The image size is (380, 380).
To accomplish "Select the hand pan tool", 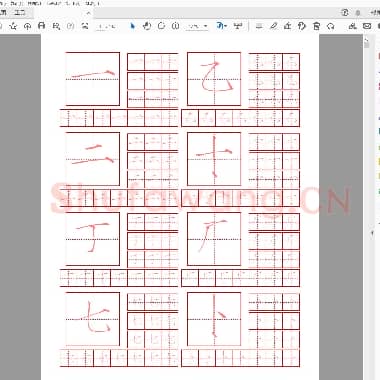I will pyautogui.click(x=147, y=26).
